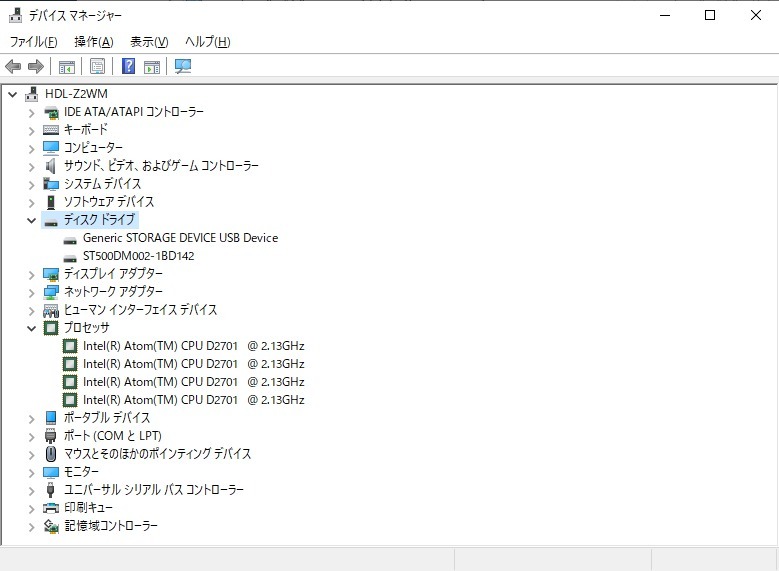
Task: Click the disk drives category icon
Action: [51, 221]
